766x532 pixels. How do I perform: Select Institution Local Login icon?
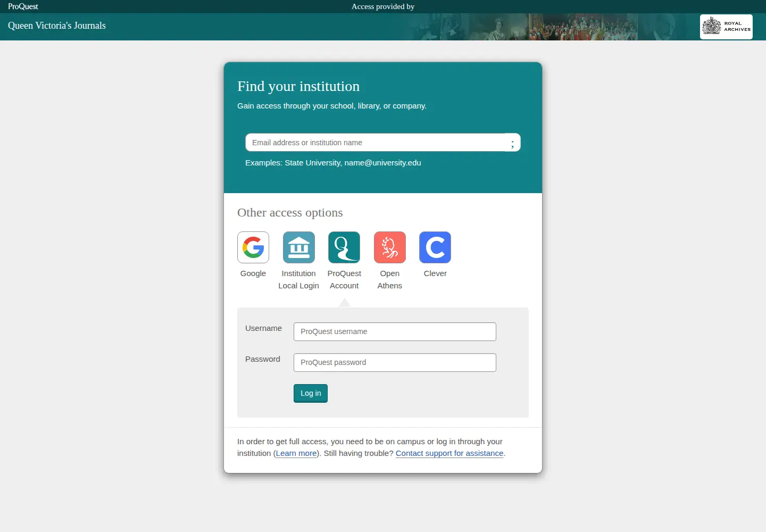tap(299, 247)
